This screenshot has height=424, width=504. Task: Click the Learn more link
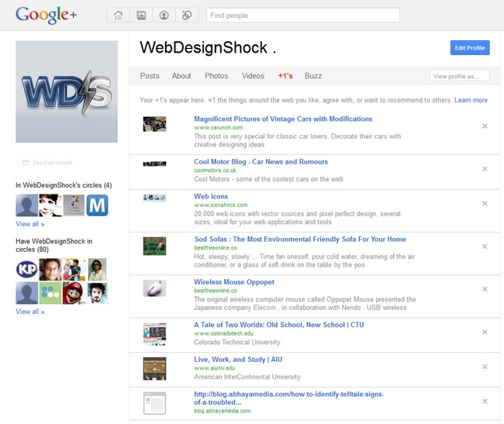point(471,100)
